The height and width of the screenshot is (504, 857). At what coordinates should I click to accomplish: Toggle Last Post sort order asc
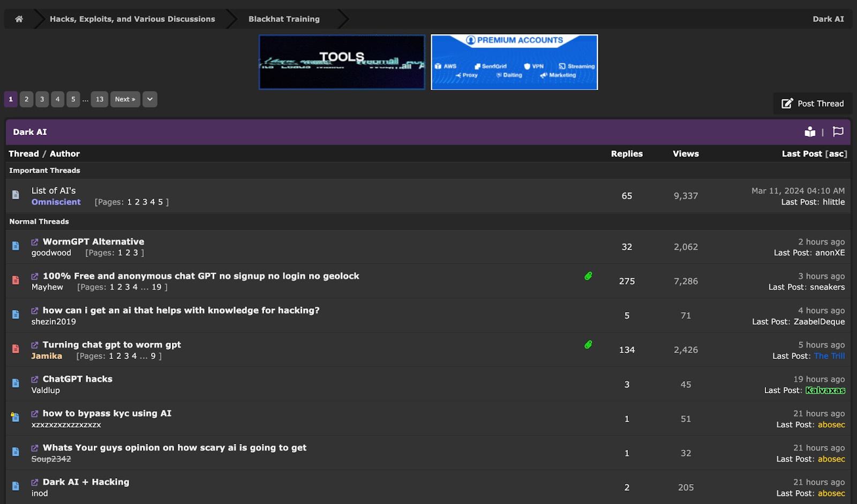click(x=836, y=154)
